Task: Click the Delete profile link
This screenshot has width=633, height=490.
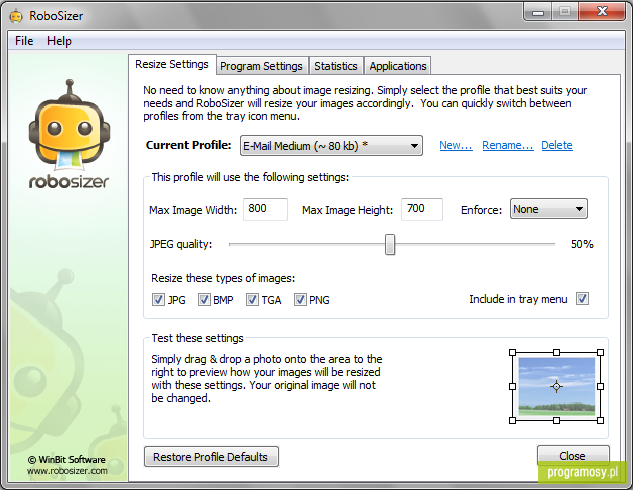Action: pos(557,145)
